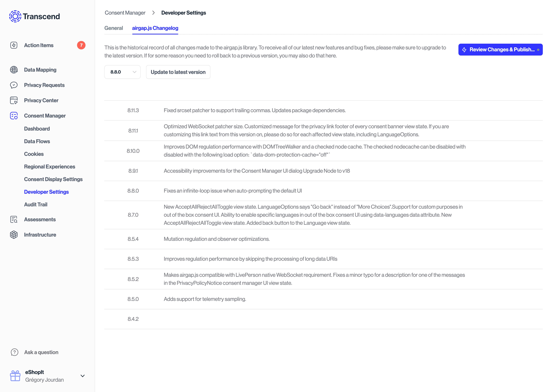
Task: Click Update to latest version
Action: pos(178,72)
